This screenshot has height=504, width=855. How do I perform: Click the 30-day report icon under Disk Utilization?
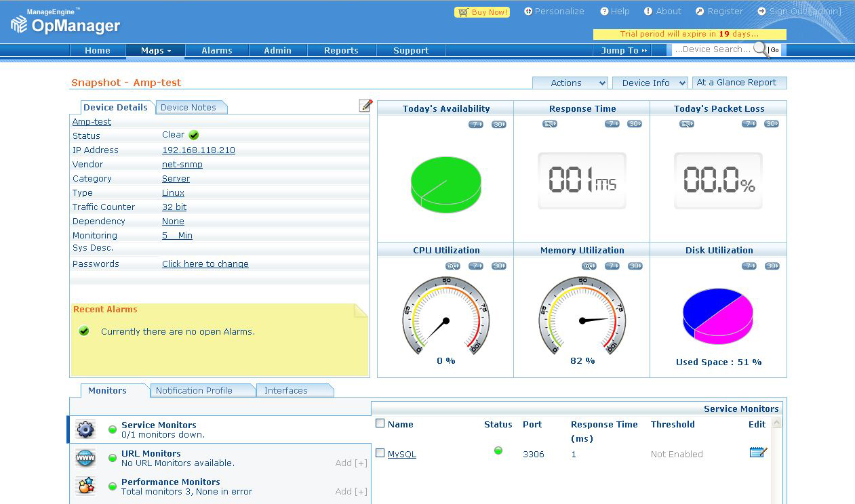(772, 266)
